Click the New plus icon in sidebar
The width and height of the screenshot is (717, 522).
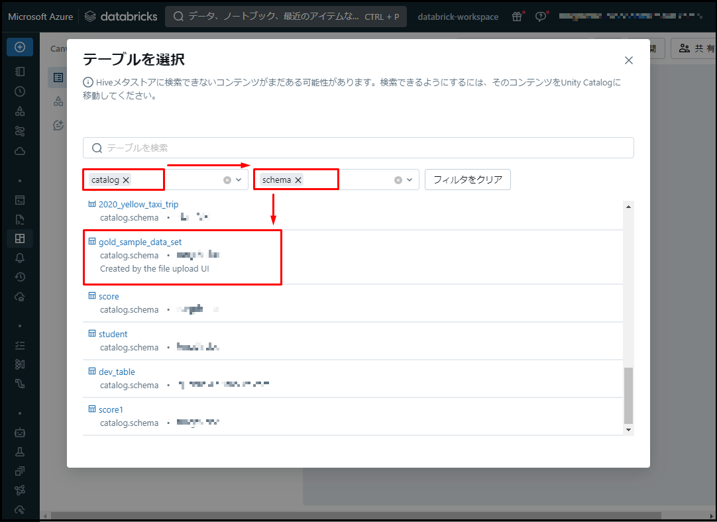(20, 47)
